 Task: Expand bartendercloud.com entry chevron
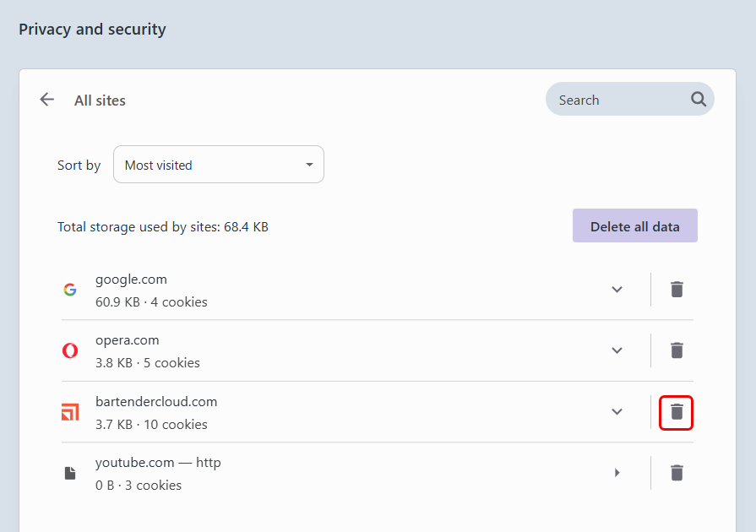tap(617, 412)
